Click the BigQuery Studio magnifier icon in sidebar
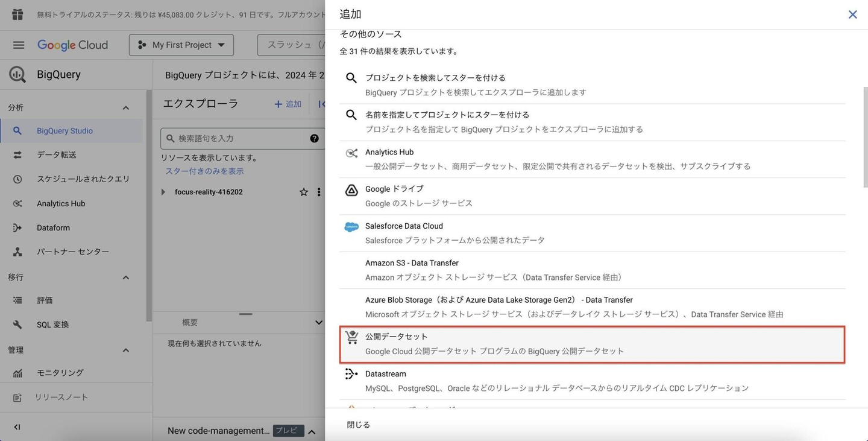The width and height of the screenshot is (868, 441). coord(17,131)
